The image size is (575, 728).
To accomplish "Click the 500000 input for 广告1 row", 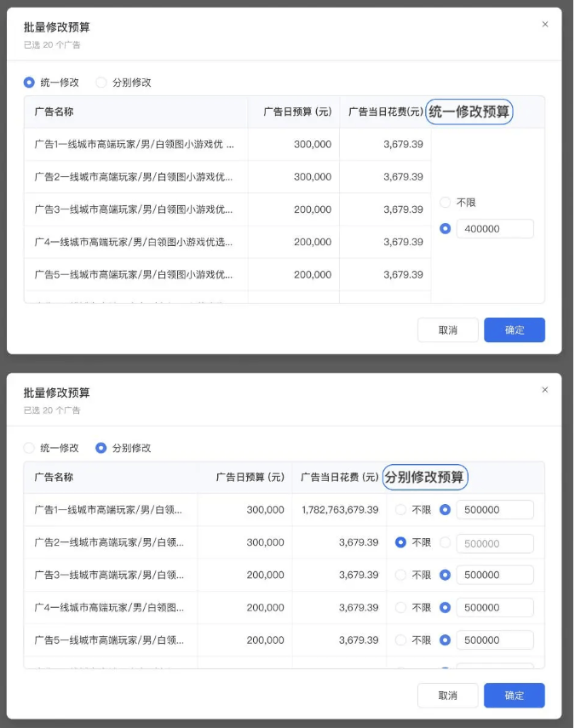I will click(495, 509).
